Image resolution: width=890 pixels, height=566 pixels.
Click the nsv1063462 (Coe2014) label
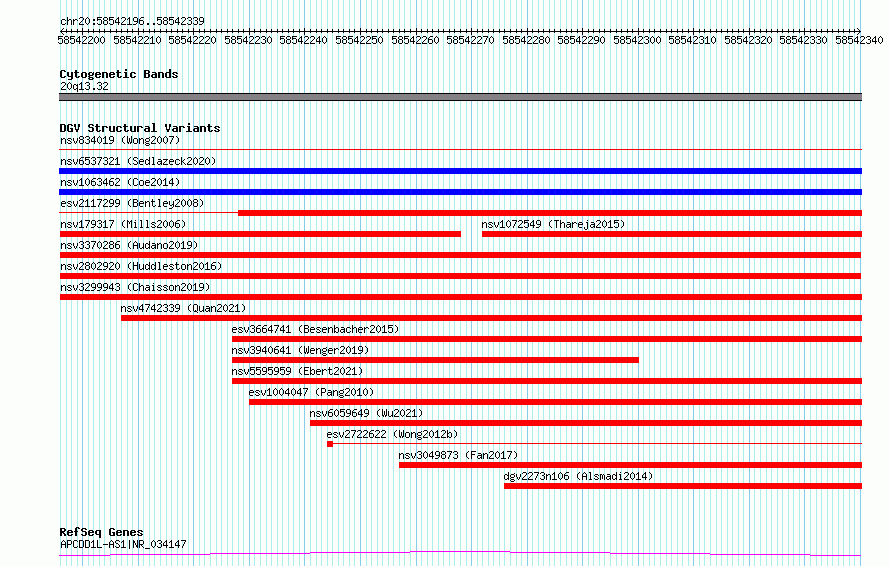pyautogui.click(x=120, y=182)
